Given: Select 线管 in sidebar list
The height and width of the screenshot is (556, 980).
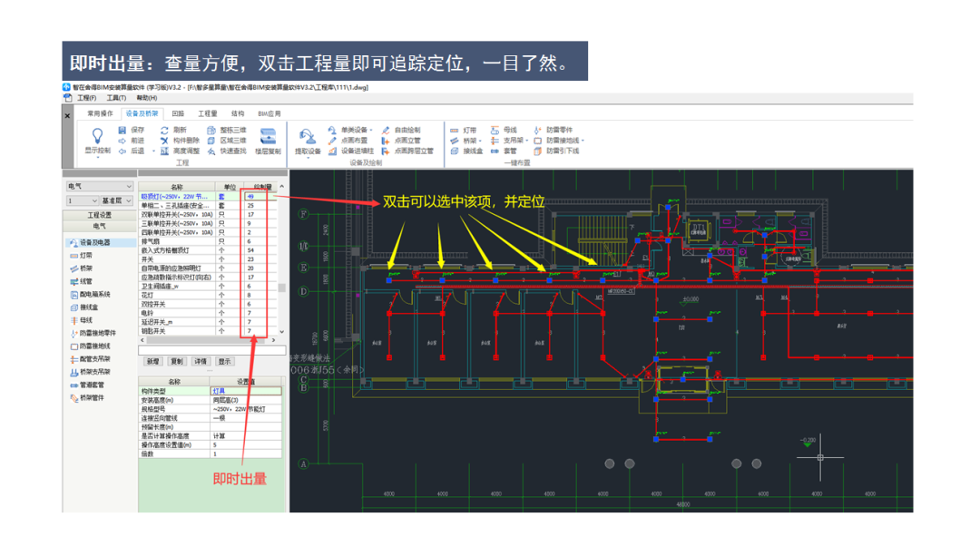Looking at the screenshot, I should (82, 282).
